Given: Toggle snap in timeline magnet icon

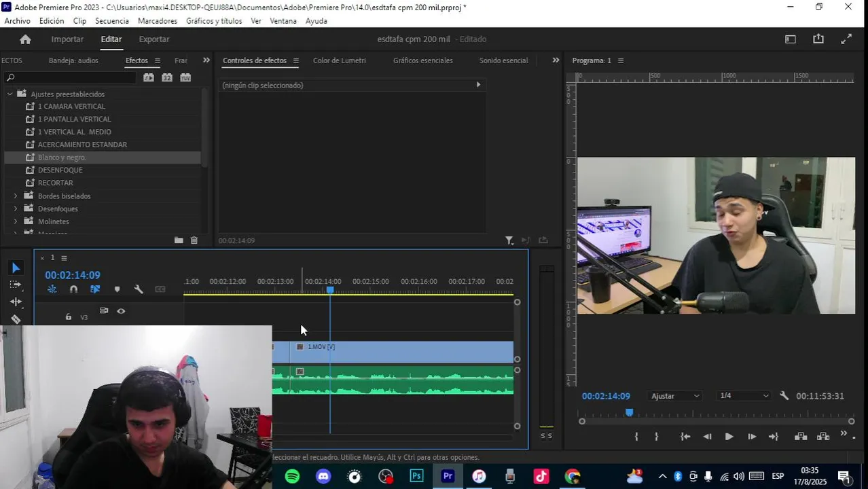Looking at the screenshot, I should click(x=73, y=289).
